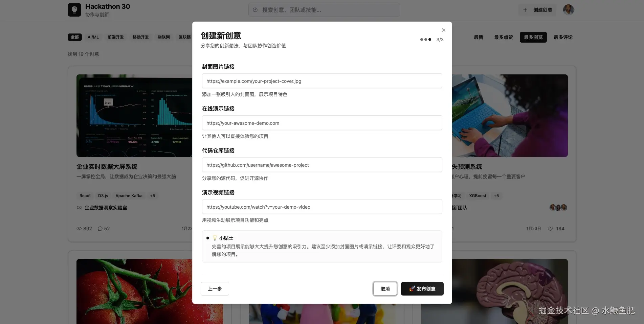The image size is (644, 324).
Task: Select the 全部 filter tab
Action: point(74,37)
